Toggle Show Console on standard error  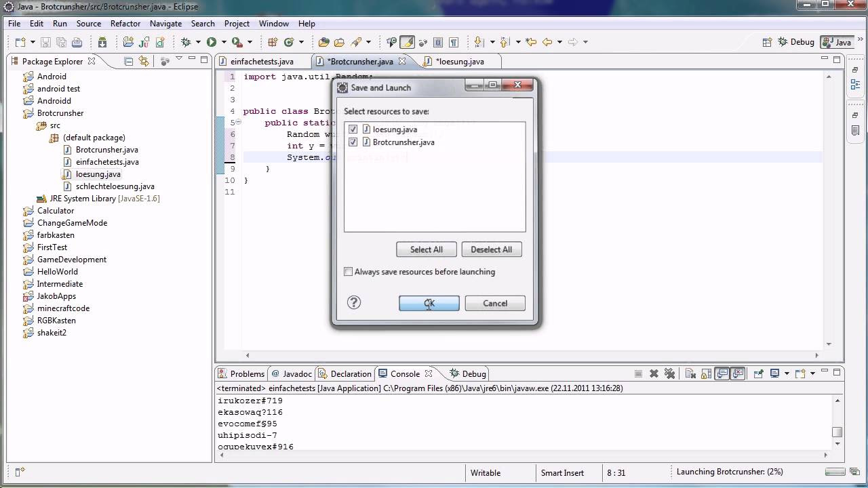click(x=738, y=373)
